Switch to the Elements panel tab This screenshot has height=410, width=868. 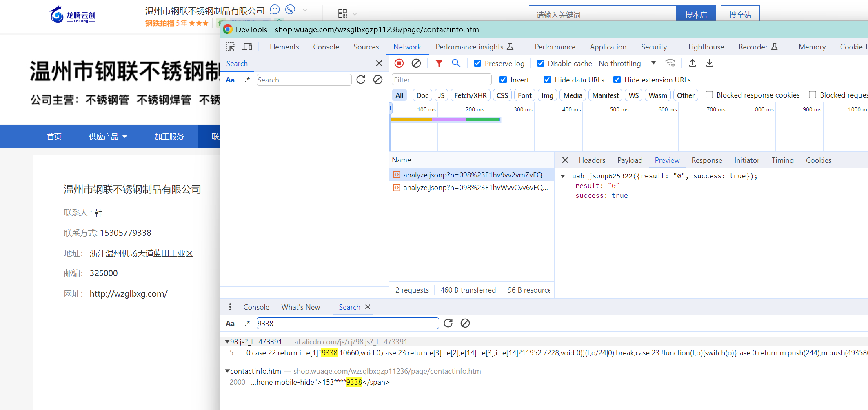point(284,47)
